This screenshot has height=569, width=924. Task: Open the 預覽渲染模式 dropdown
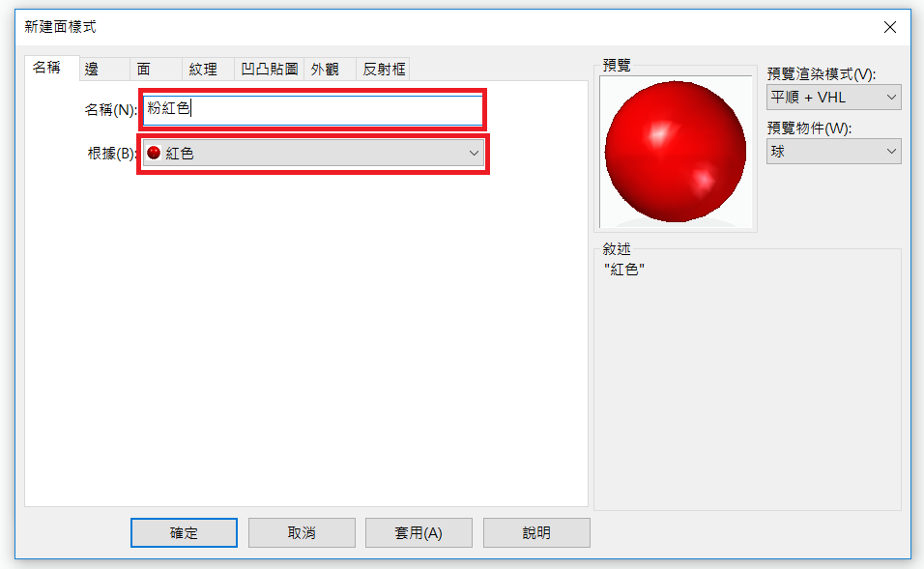833,98
